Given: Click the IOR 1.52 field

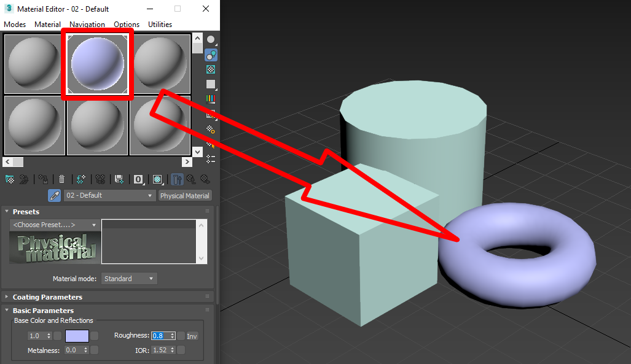Looking at the screenshot, I should 160,350.
